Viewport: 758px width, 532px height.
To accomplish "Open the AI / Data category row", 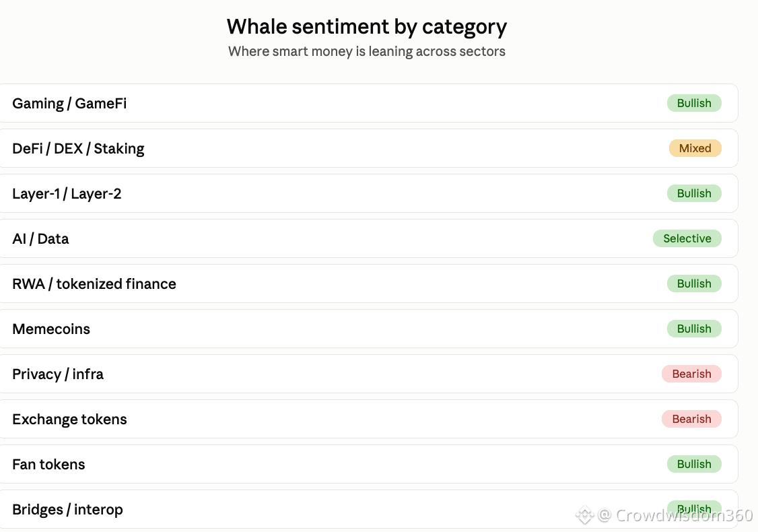I will tap(369, 238).
